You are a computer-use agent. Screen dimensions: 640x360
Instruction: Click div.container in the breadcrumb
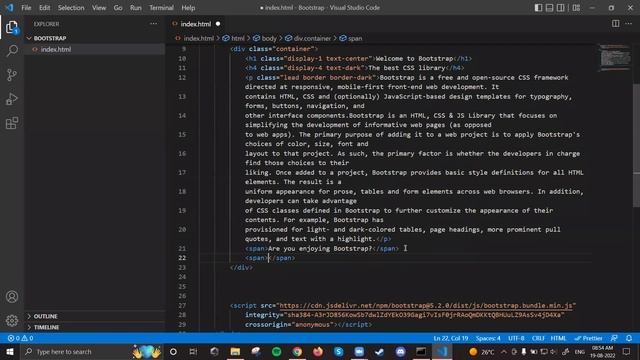312,38
